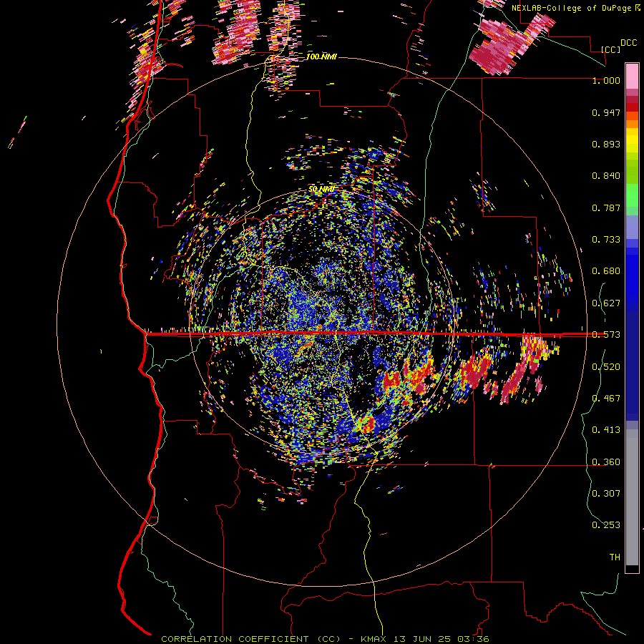Pick the light pink color bar segment

pyautogui.click(x=632, y=77)
